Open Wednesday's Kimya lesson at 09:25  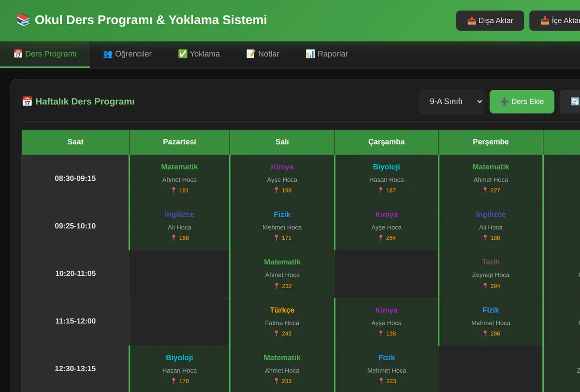(x=387, y=226)
